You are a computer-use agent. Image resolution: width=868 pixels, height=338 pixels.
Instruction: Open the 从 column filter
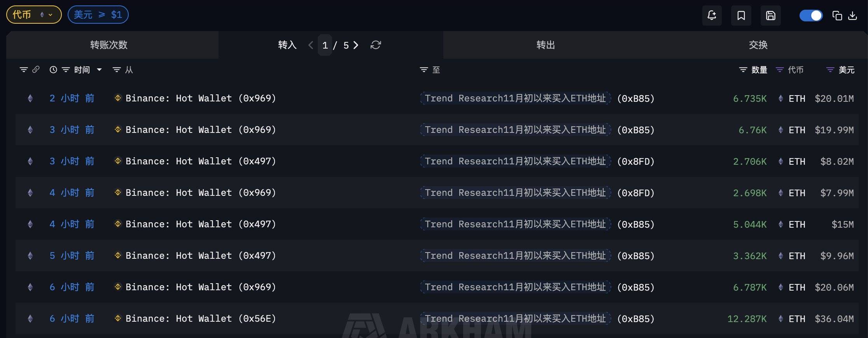[x=116, y=70]
